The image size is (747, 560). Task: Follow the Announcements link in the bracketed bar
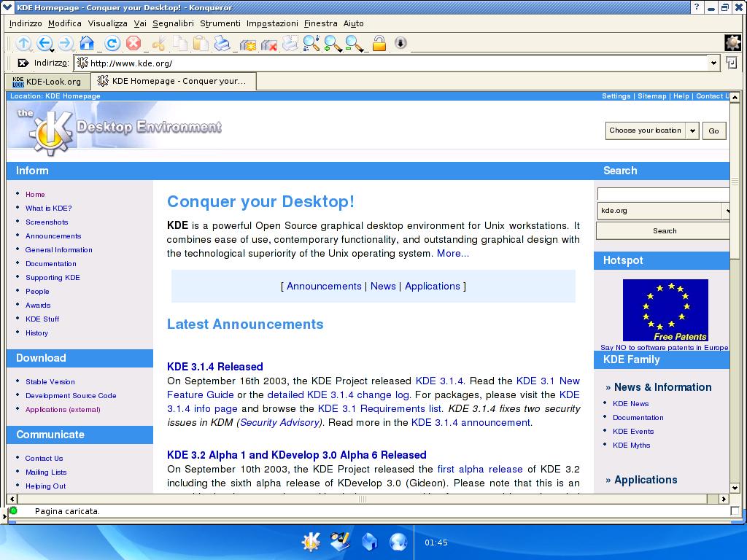pos(324,286)
